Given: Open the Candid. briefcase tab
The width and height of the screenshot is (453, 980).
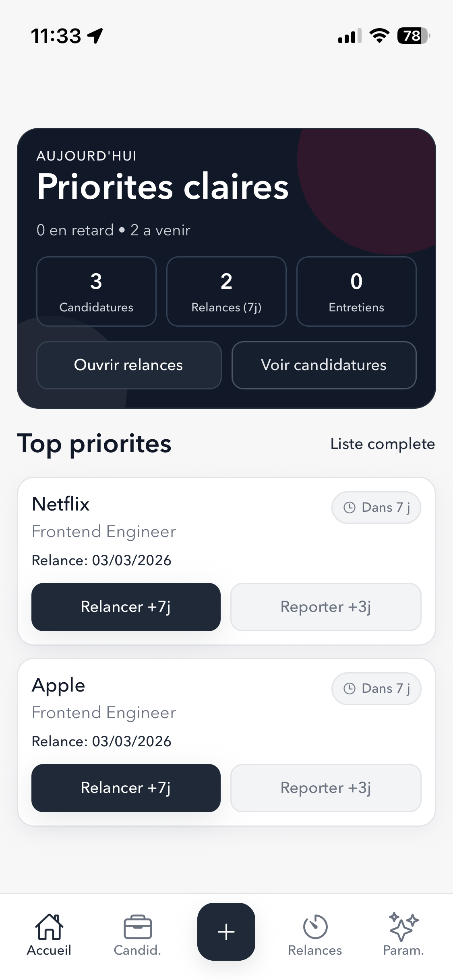Looking at the screenshot, I should point(137,927).
